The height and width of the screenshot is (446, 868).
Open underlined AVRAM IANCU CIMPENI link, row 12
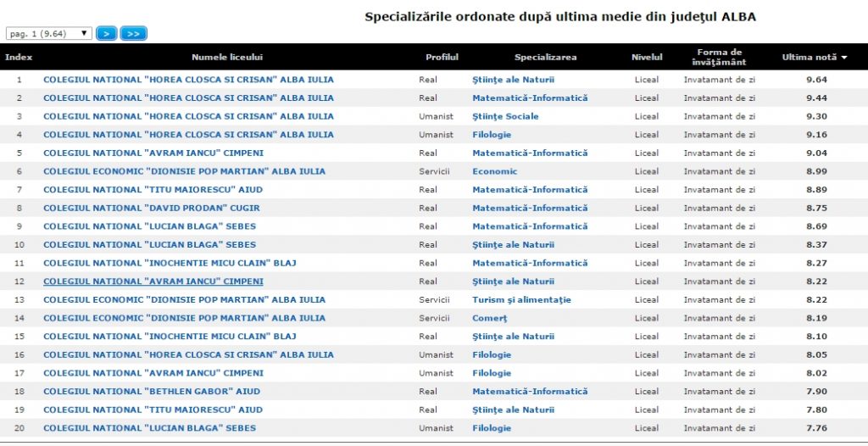[x=153, y=282]
